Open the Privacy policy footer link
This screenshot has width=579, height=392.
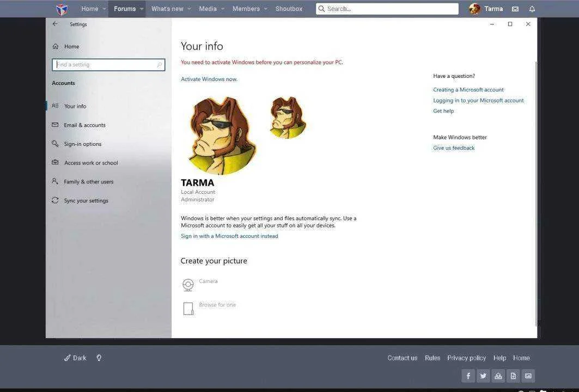466,358
